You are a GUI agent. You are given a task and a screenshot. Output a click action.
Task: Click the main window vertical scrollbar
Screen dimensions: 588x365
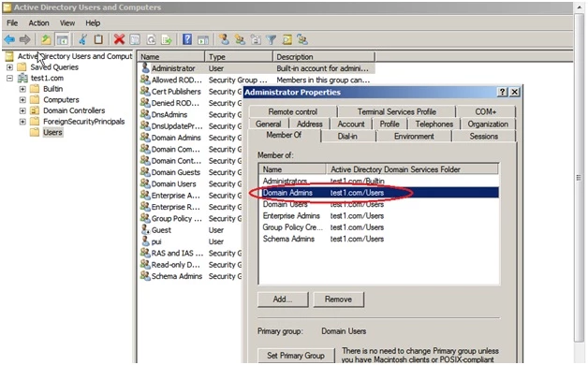click(x=579, y=177)
